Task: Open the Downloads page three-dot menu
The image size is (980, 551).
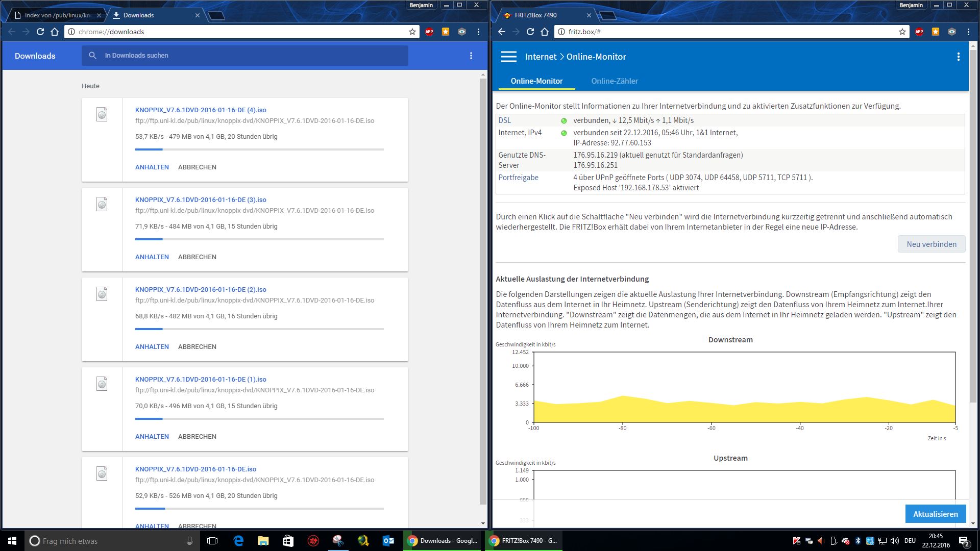Action: [471, 56]
